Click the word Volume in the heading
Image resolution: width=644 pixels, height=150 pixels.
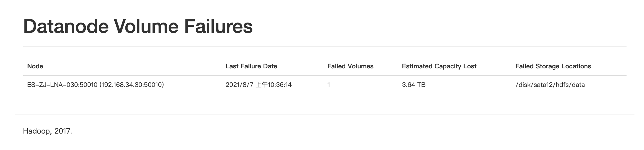tap(146, 27)
